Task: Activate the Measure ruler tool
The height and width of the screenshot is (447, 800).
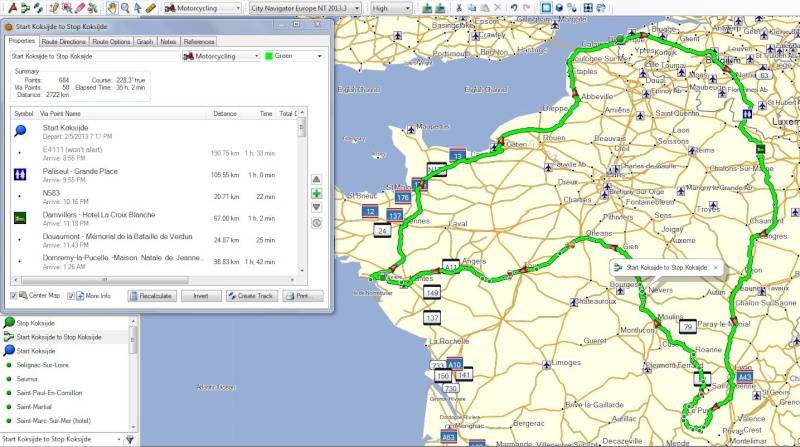Action: coord(151,8)
